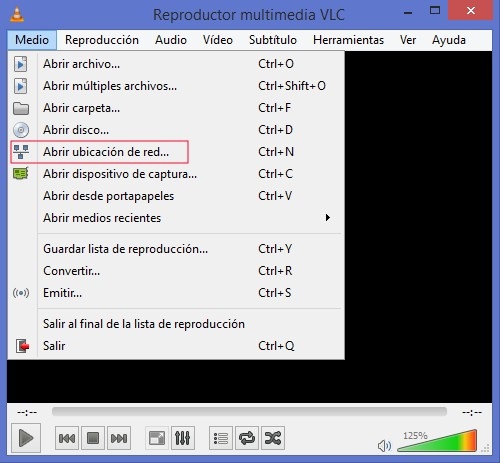Choose Abrir múltiples archivos... entry
The width and height of the screenshot is (500, 463).
pos(176,86)
